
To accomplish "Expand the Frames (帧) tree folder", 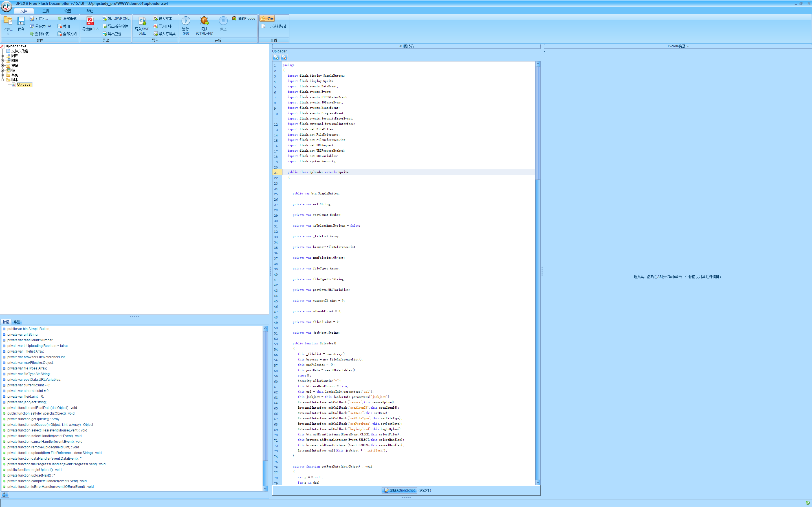I will (x=2, y=70).
